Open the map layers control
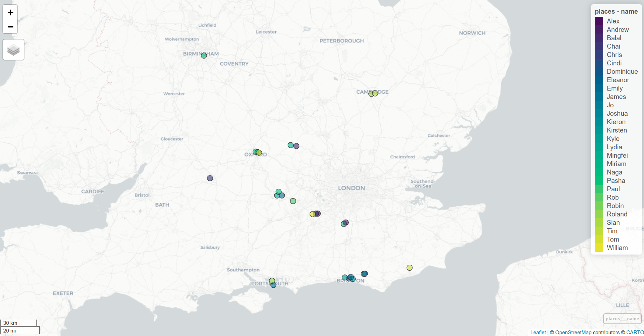Screen dimensions: 644x336 pyautogui.click(x=14, y=50)
